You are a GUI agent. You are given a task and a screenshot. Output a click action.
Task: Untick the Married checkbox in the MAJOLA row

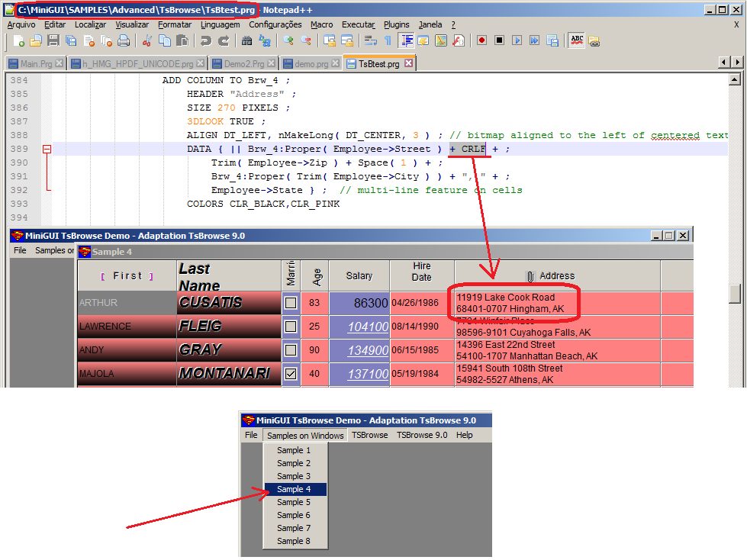(291, 374)
